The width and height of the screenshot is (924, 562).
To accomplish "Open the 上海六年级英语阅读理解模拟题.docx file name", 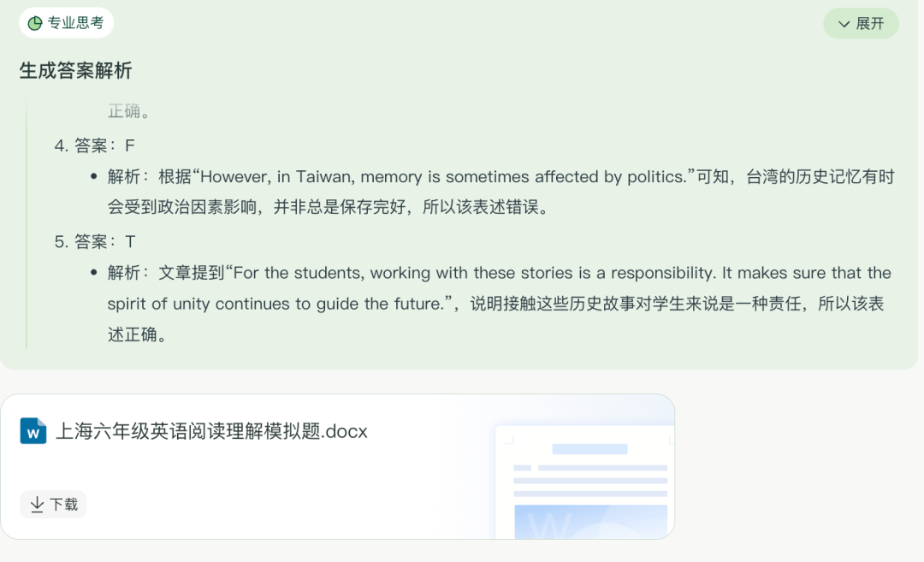I will click(211, 431).
